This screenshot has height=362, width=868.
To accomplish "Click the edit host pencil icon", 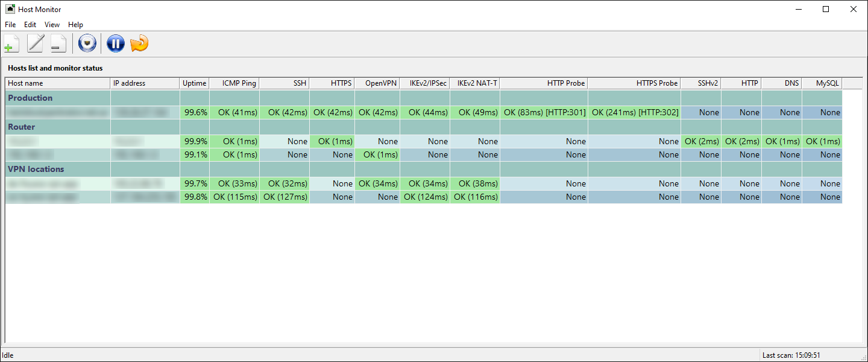I will click(36, 43).
